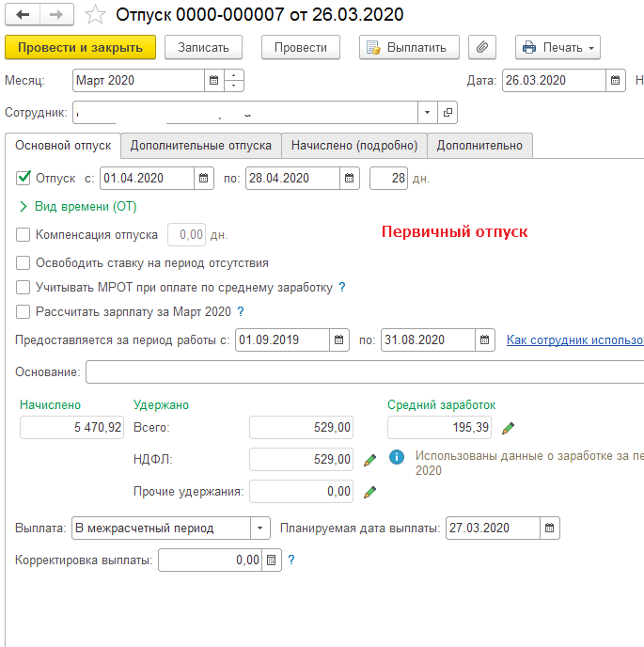Open the Печать dropdown menu
This screenshot has height=647, width=644.
[558, 47]
